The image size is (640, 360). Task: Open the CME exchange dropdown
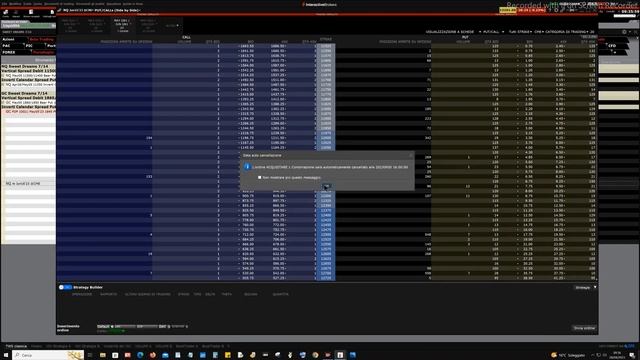tap(539, 32)
